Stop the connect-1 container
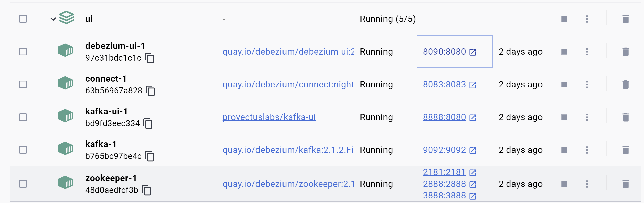The width and height of the screenshot is (644, 203). (x=564, y=85)
